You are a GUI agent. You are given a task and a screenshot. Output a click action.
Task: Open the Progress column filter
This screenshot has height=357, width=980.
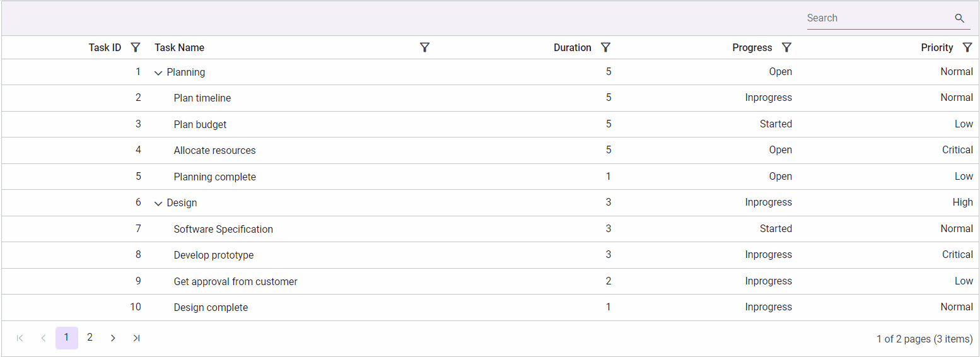point(786,47)
